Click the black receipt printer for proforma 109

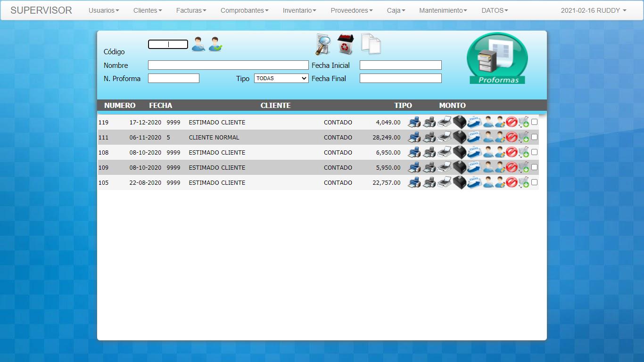click(x=460, y=168)
